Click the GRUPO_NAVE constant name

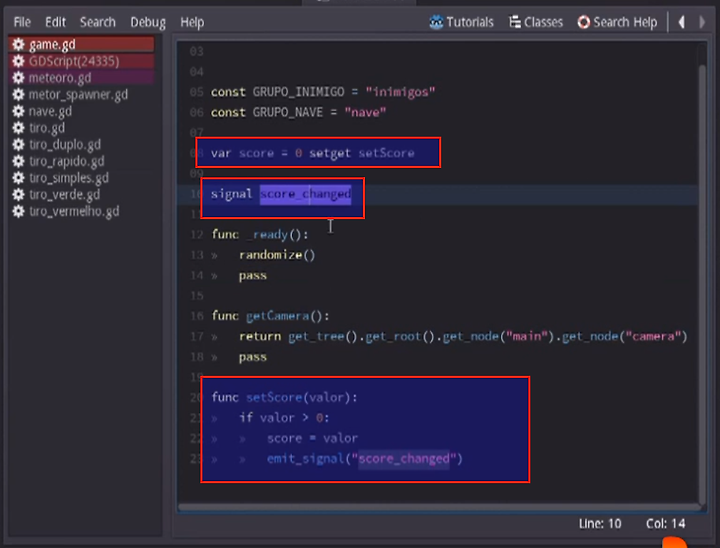click(288, 112)
